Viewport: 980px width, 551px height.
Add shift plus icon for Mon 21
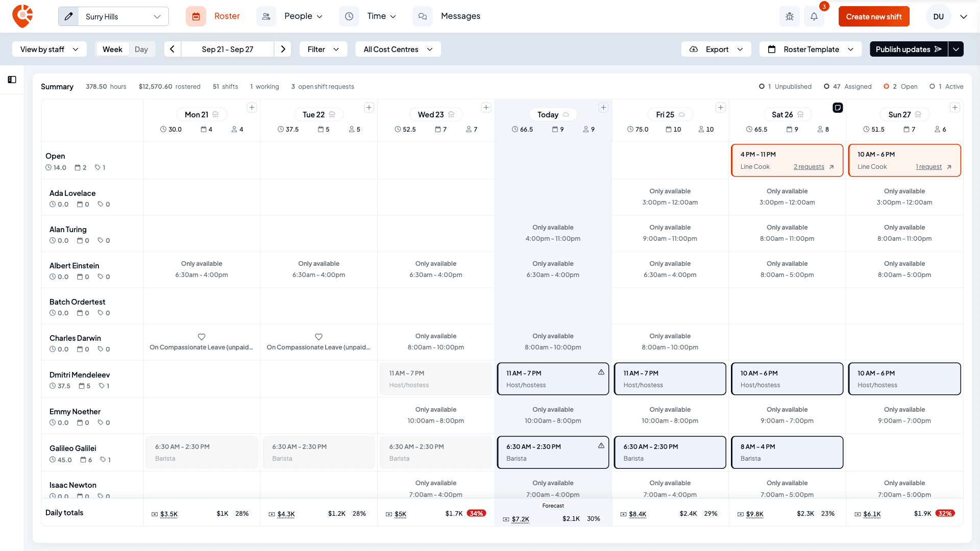252,108
